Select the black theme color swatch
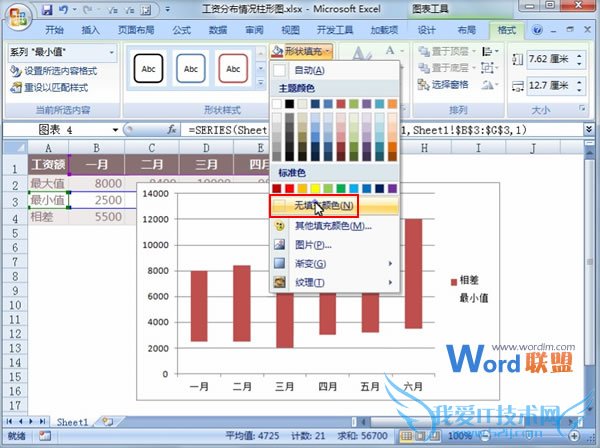 [x=289, y=104]
